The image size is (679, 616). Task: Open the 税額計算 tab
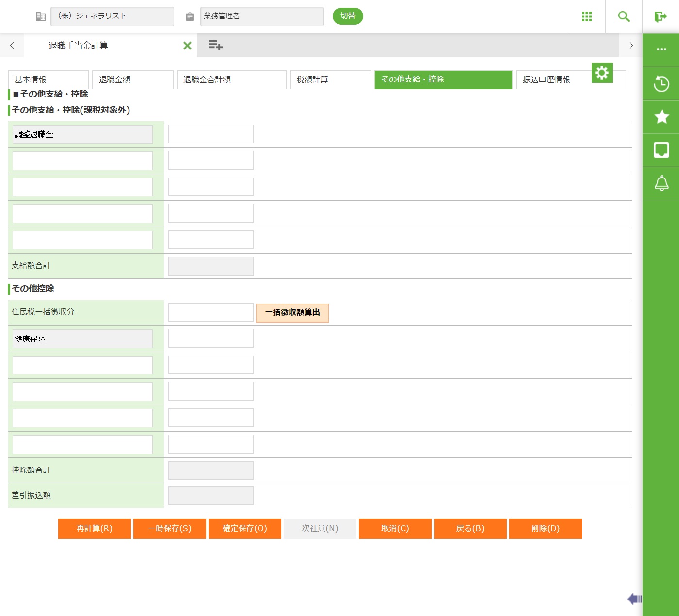click(331, 80)
